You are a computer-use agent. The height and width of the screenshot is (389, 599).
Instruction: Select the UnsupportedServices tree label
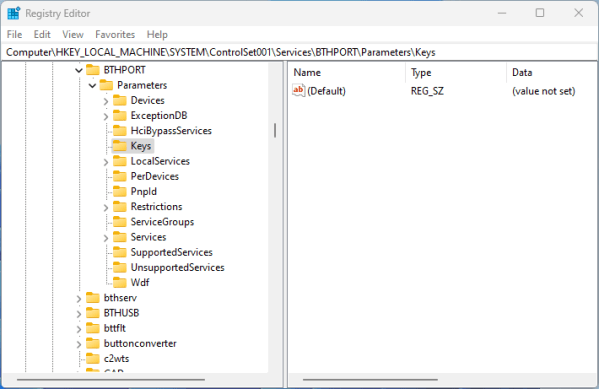pyautogui.click(x=178, y=267)
